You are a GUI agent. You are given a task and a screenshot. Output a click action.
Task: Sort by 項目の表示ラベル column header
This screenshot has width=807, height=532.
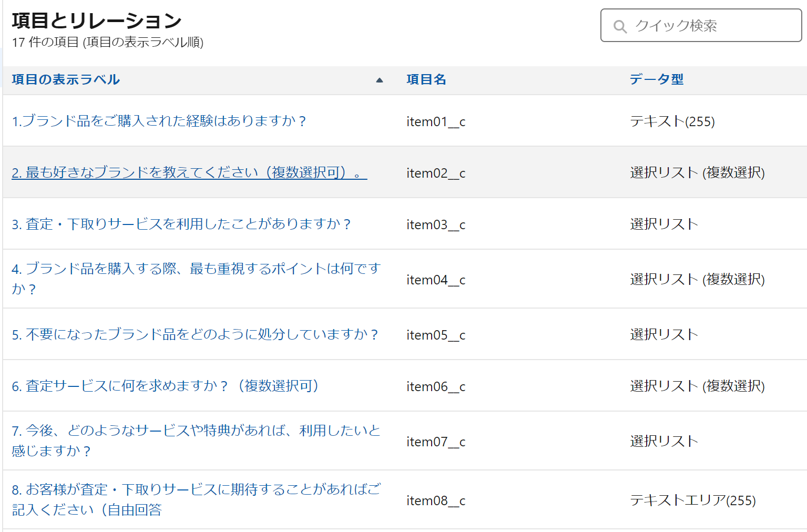pyautogui.click(x=66, y=79)
